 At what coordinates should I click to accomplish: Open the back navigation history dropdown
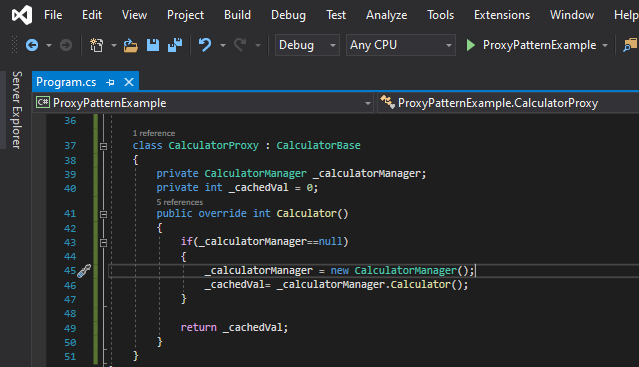point(49,45)
